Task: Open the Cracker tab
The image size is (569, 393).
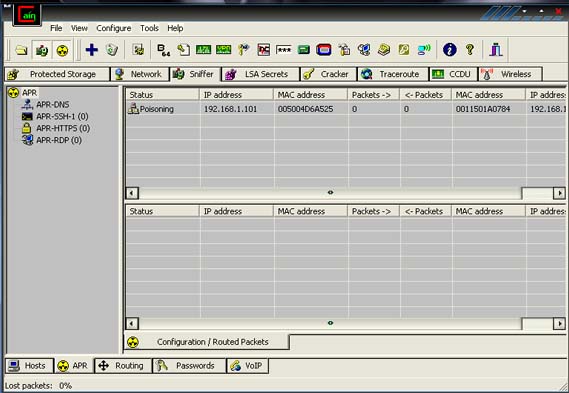Action: [x=328, y=74]
